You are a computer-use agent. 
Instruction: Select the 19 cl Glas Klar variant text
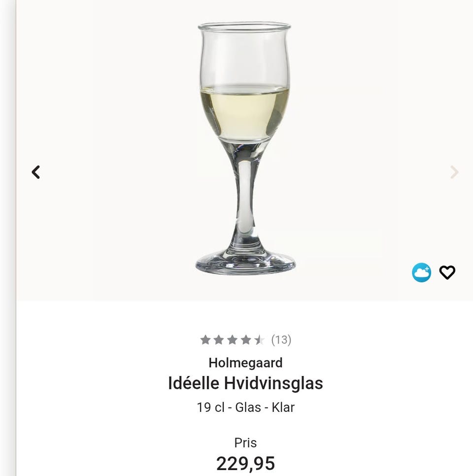(x=245, y=408)
